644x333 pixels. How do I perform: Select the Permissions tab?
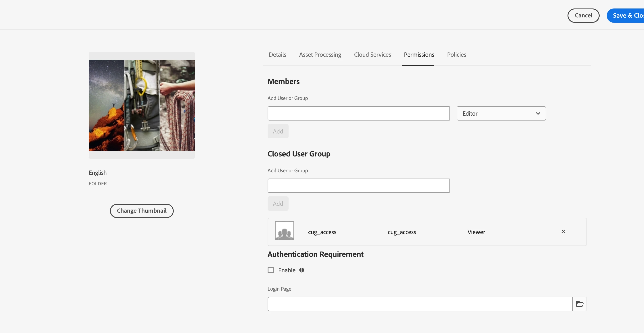pos(419,54)
